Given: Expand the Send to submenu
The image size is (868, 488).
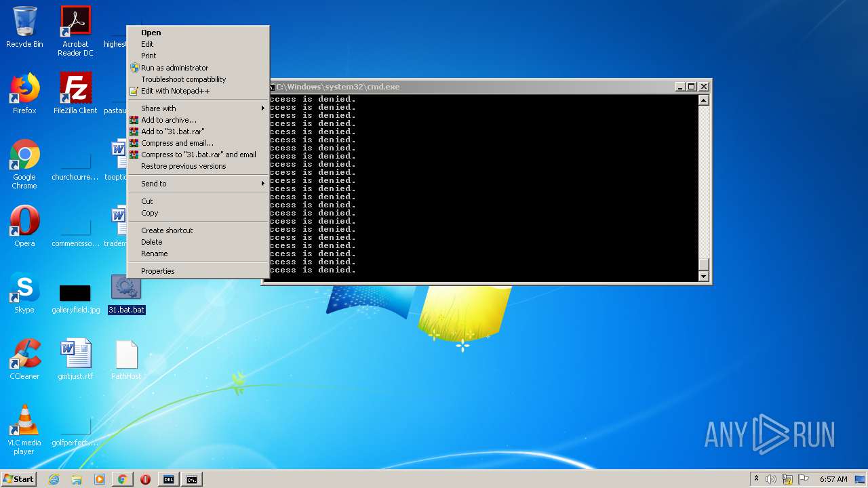Looking at the screenshot, I should coord(198,184).
